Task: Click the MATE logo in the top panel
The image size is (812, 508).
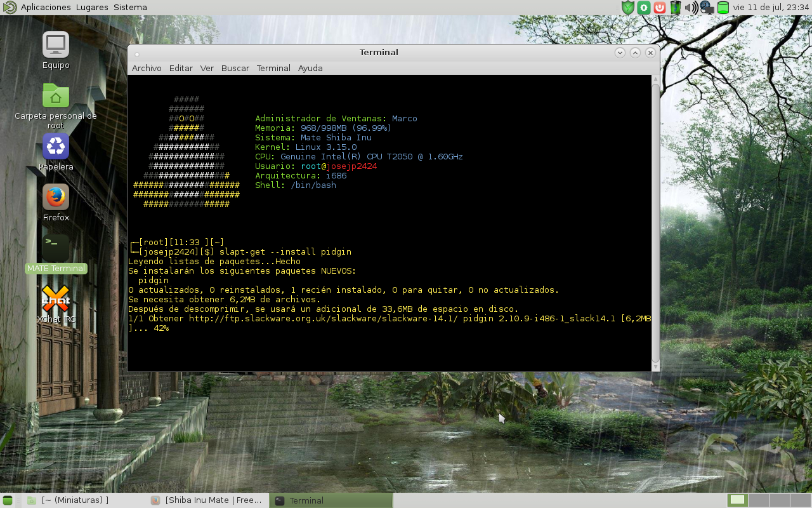Action: pos(10,8)
